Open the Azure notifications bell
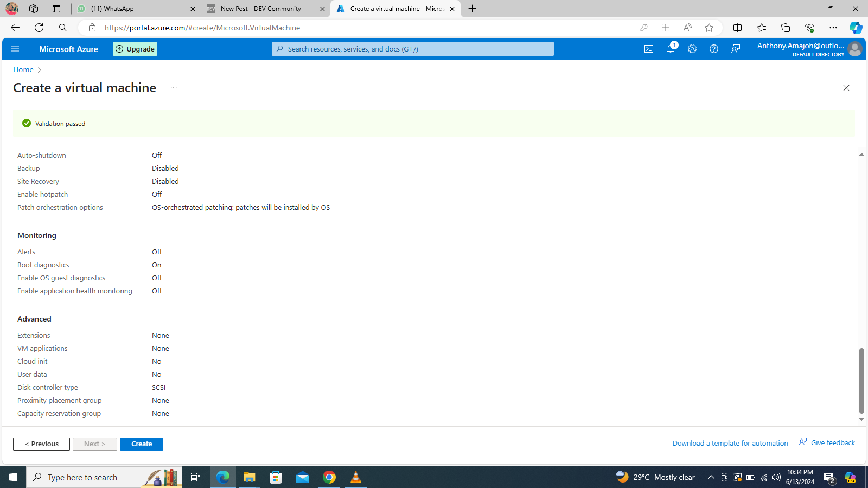Screen dimensions: 868x488 pyautogui.click(x=671, y=49)
